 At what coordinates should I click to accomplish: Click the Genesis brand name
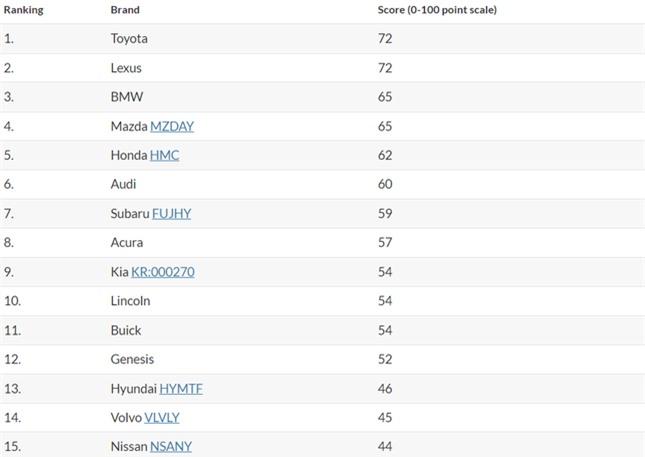[x=132, y=359]
